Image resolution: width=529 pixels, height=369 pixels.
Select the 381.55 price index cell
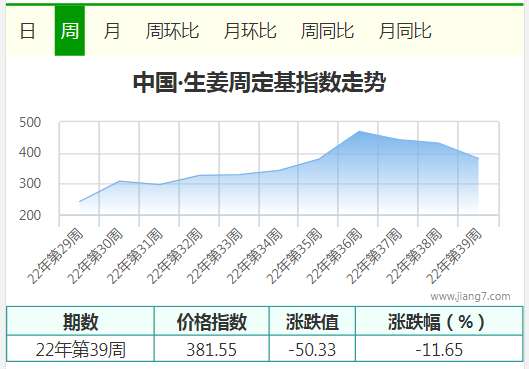[212, 349]
